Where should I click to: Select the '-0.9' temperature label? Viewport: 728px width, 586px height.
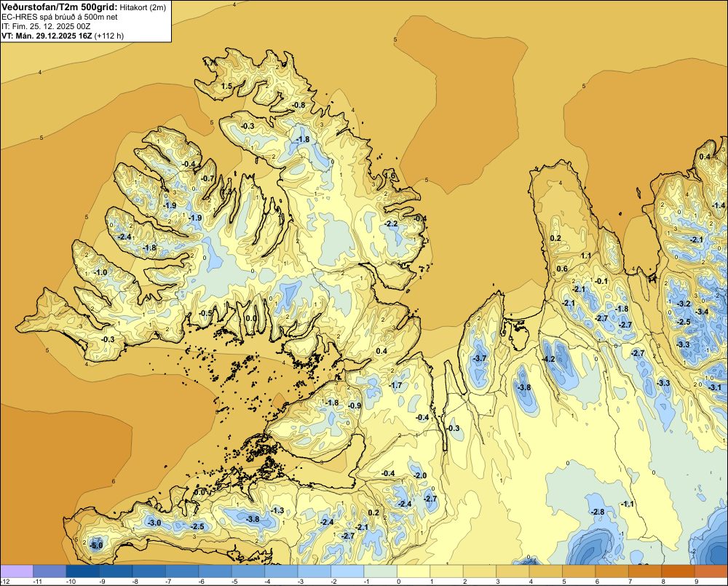pos(355,405)
